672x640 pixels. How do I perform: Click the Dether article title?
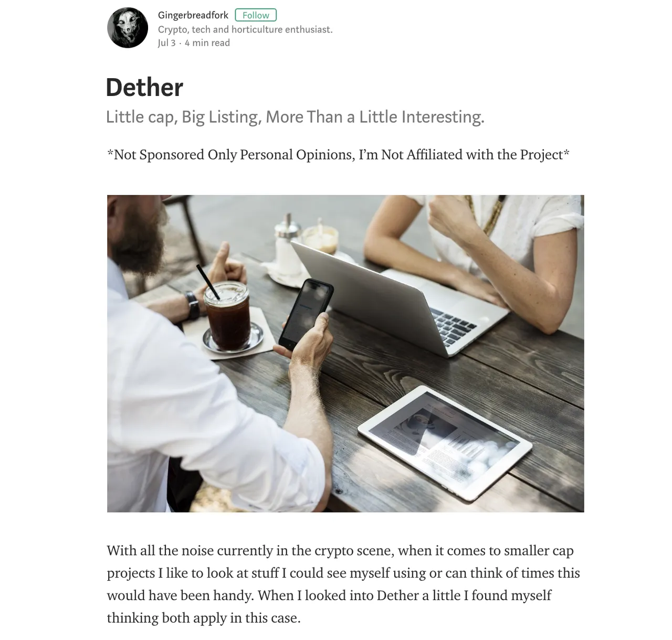[144, 87]
